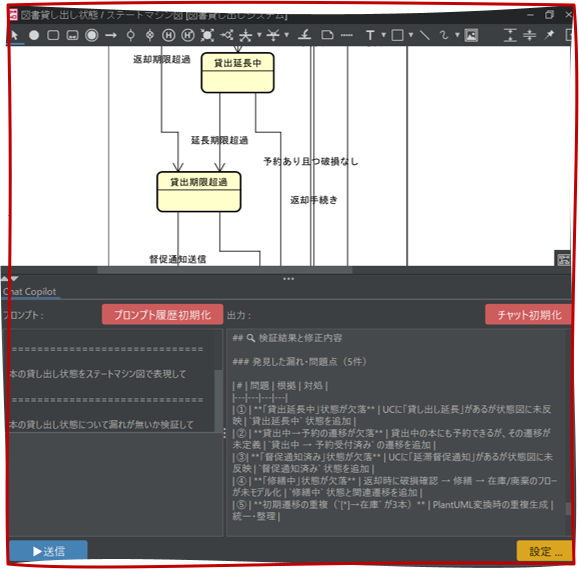Image resolution: width=579 pixels, height=569 pixels.
Task: Open the Text tool dropdown arrow
Action: point(384,35)
